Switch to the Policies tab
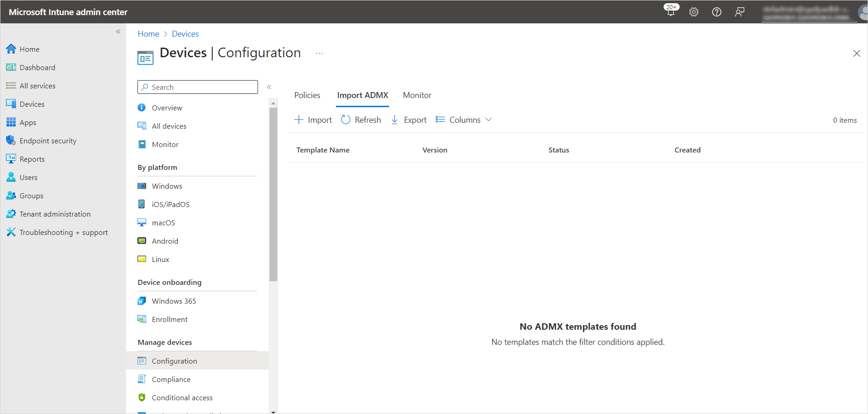Screen dimensions: 868x414 (307, 95)
